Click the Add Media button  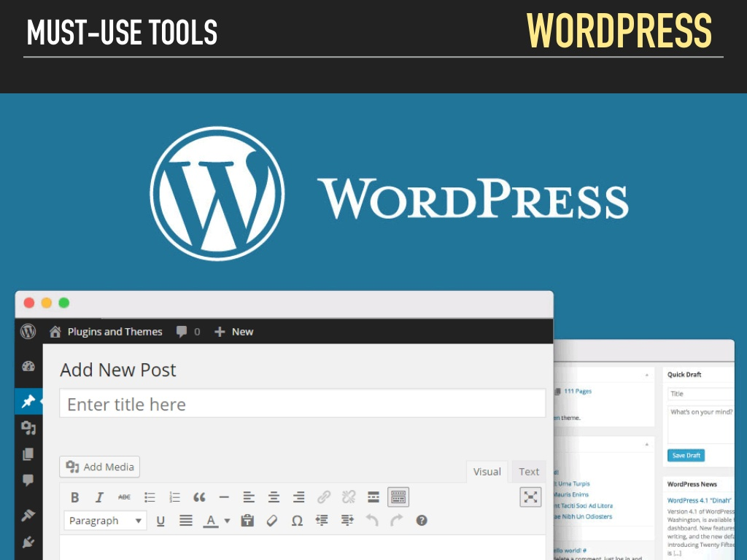pos(99,467)
